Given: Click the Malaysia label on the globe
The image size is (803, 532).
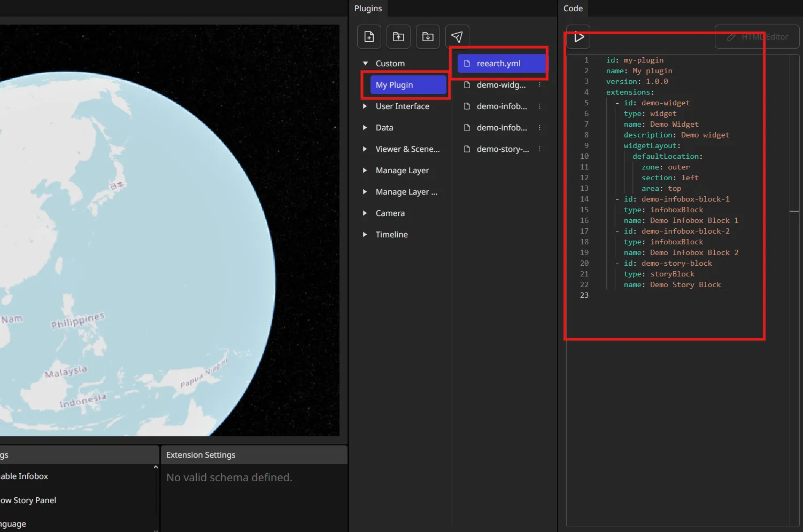Looking at the screenshot, I should pyautogui.click(x=66, y=372).
